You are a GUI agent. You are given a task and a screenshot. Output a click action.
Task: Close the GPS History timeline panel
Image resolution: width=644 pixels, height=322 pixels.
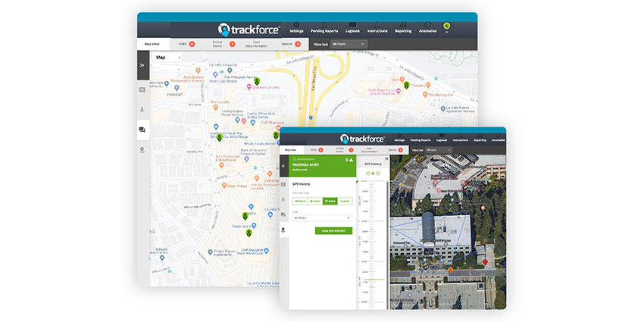(x=386, y=158)
